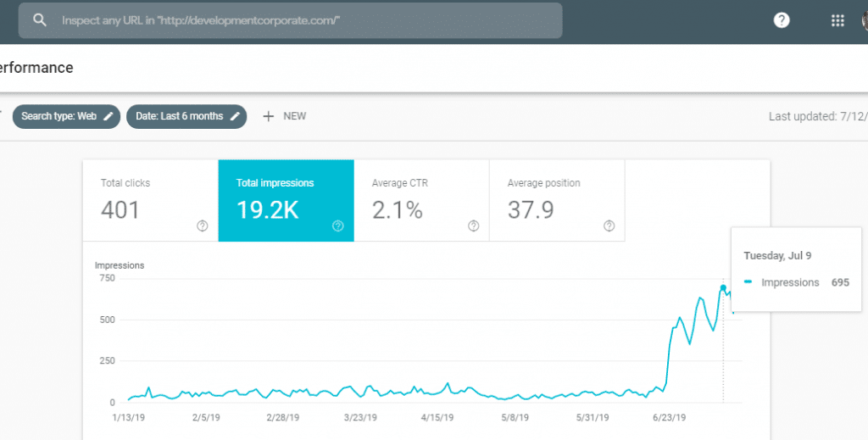The height and width of the screenshot is (440, 868).
Task: Click the Total clicks help icon
Action: (x=203, y=226)
